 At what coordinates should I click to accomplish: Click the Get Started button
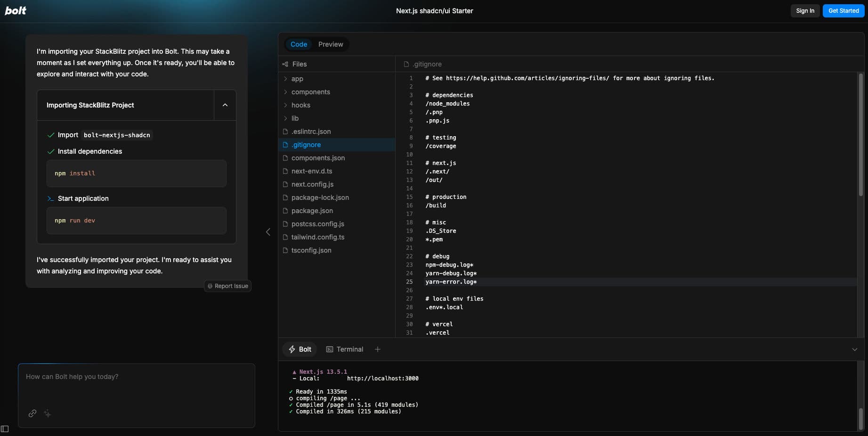[x=843, y=11]
